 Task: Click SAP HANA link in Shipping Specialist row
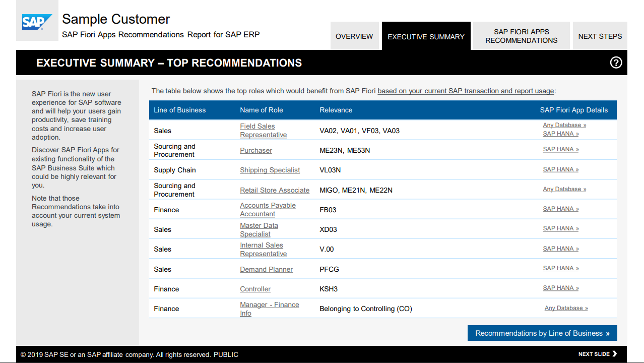point(561,169)
